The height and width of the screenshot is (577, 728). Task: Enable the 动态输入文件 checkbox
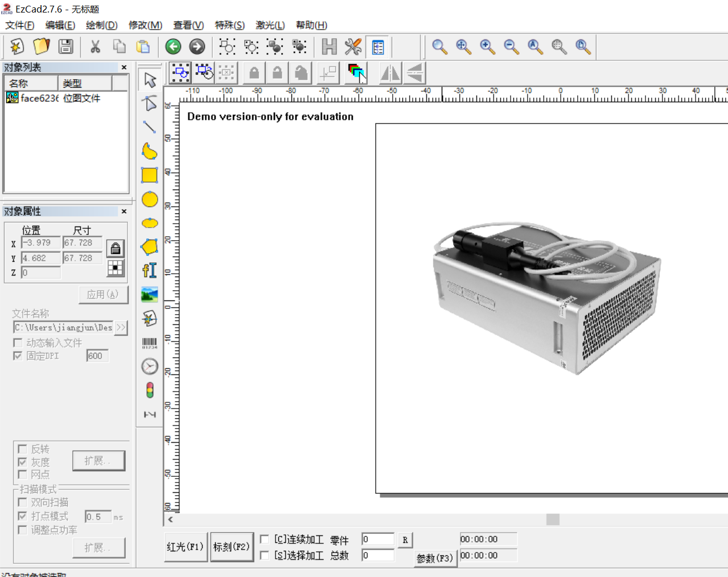18,343
